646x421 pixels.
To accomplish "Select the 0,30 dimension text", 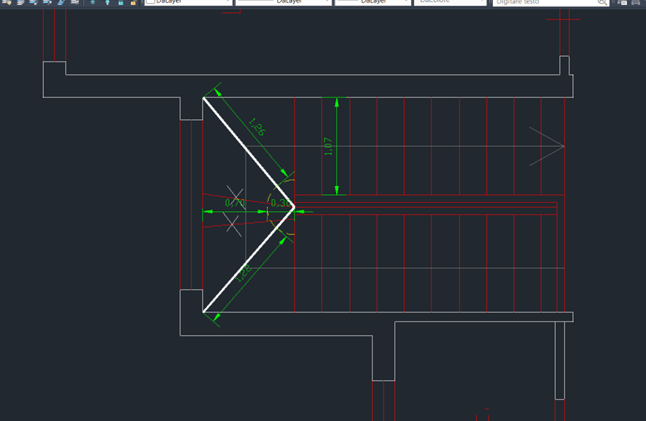I will pyautogui.click(x=281, y=203).
